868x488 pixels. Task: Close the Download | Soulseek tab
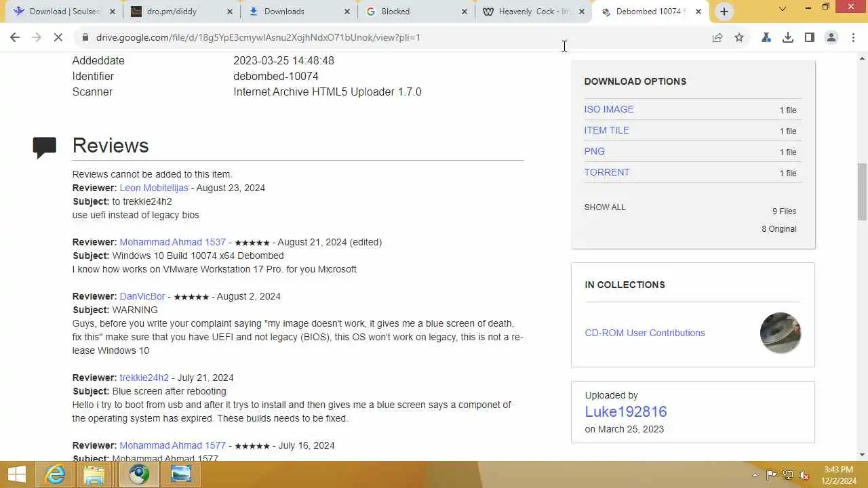(x=113, y=12)
